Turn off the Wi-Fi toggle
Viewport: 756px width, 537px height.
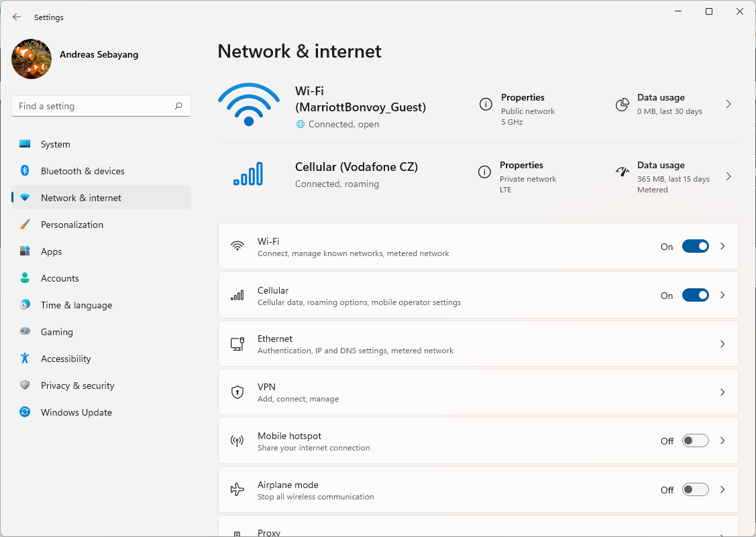[x=695, y=246]
